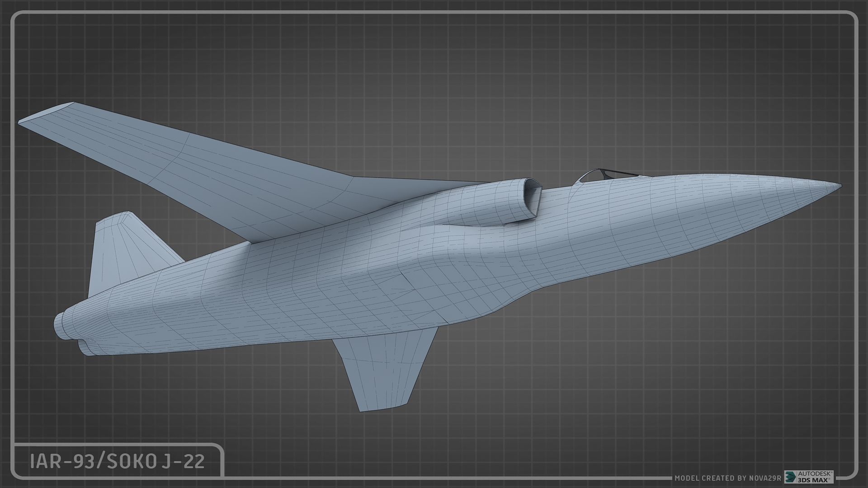
Task: Click the Autodesk 3ds Max logo badge
Action: tap(809, 477)
